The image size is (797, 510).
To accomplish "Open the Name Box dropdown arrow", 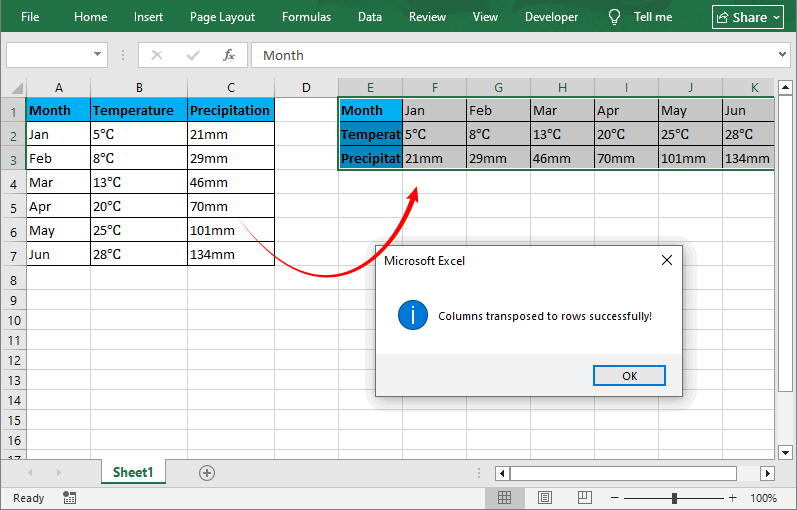I will 97,55.
